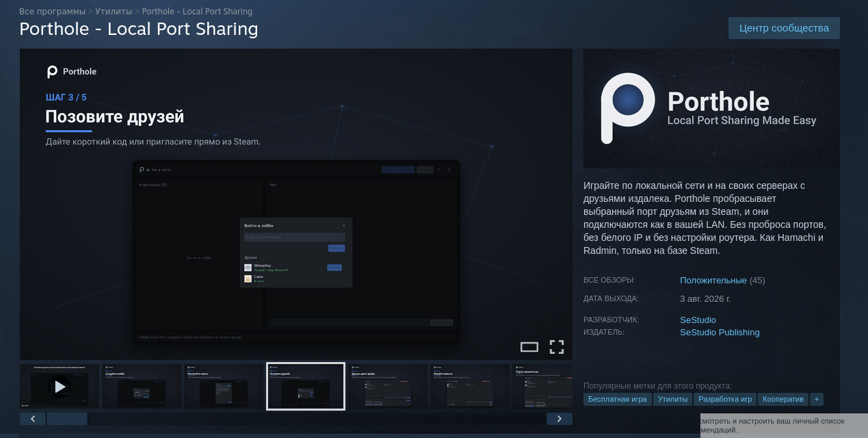868x438 pixels.
Task: Open the Центр сообщества page
Action: [784, 28]
